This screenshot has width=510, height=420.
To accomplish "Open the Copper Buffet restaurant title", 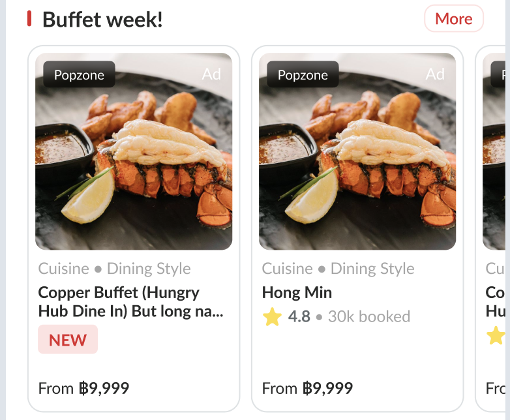I will [x=130, y=301].
